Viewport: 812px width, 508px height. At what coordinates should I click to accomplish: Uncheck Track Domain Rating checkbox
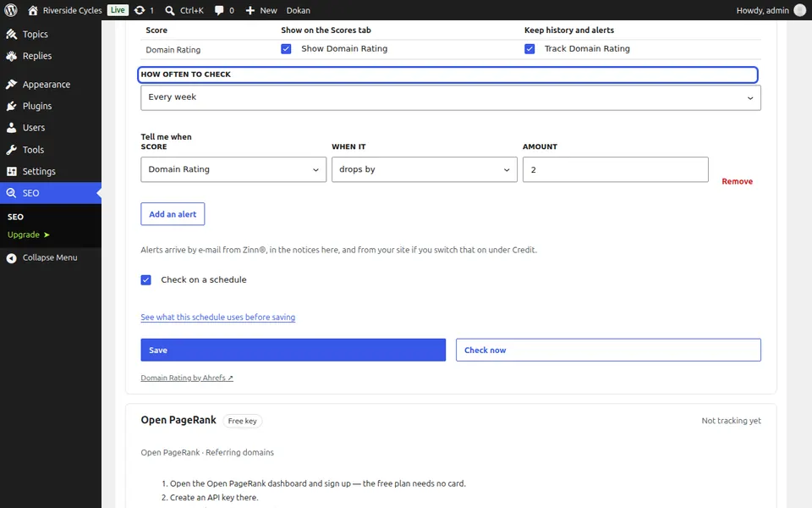click(x=529, y=49)
